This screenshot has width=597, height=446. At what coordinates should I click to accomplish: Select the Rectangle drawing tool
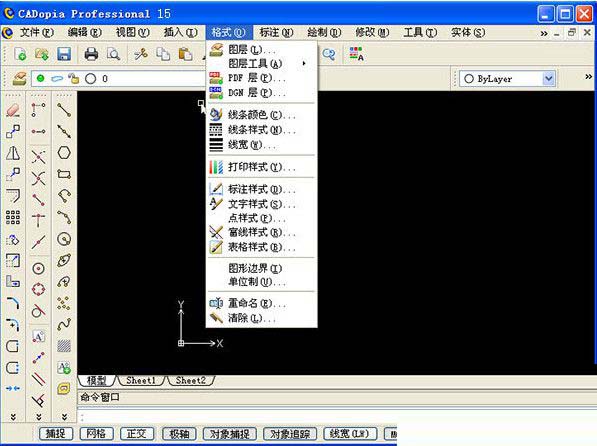pos(64,174)
